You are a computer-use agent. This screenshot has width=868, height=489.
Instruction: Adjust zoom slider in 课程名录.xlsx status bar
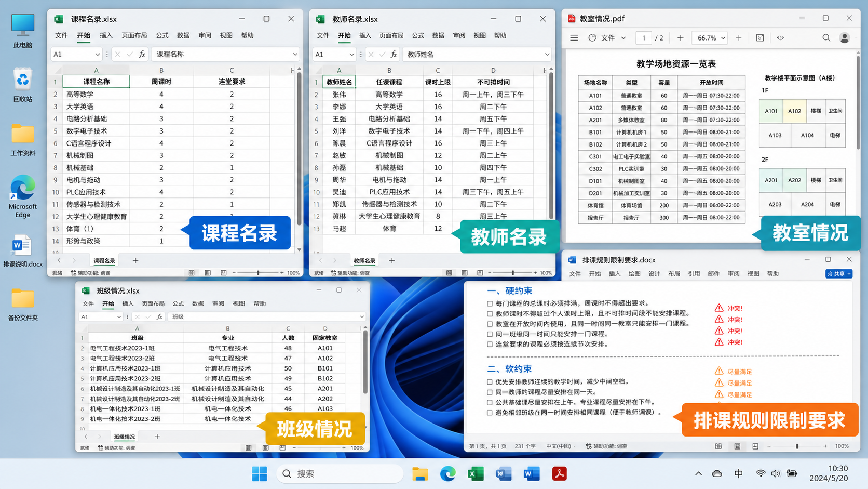point(258,273)
